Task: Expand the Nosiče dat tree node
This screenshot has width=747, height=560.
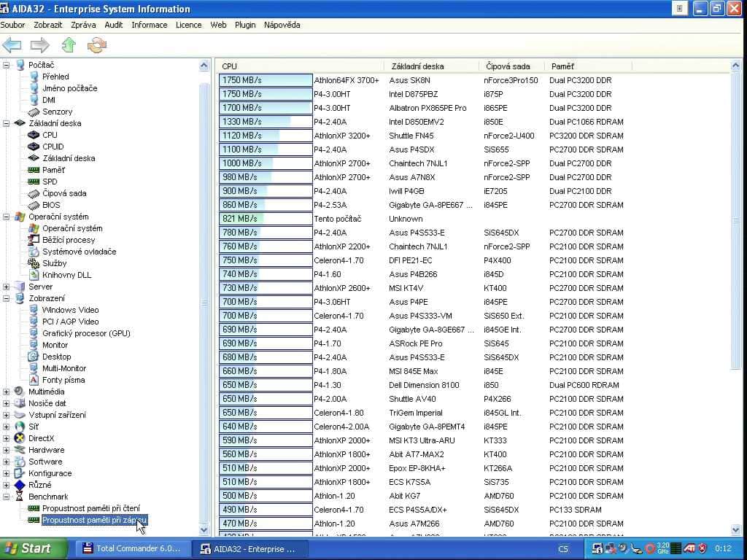Action: coord(6,403)
